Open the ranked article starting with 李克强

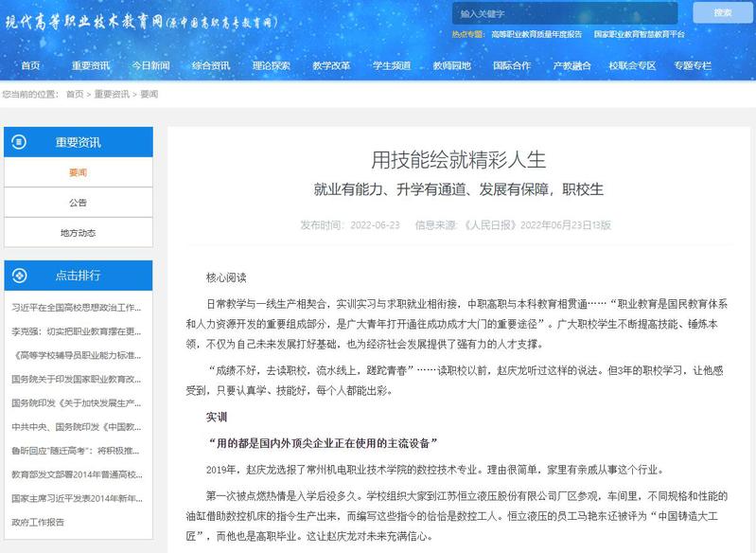click(76, 331)
